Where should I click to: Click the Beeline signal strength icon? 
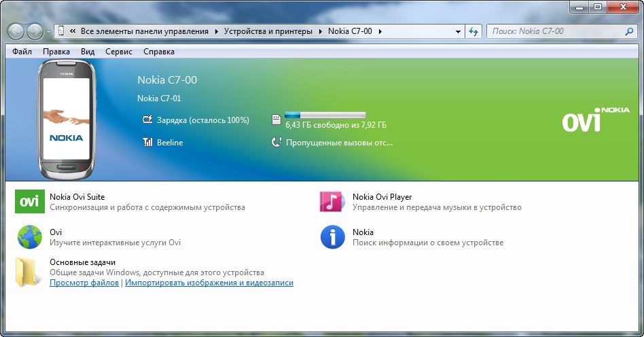click(147, 143)
